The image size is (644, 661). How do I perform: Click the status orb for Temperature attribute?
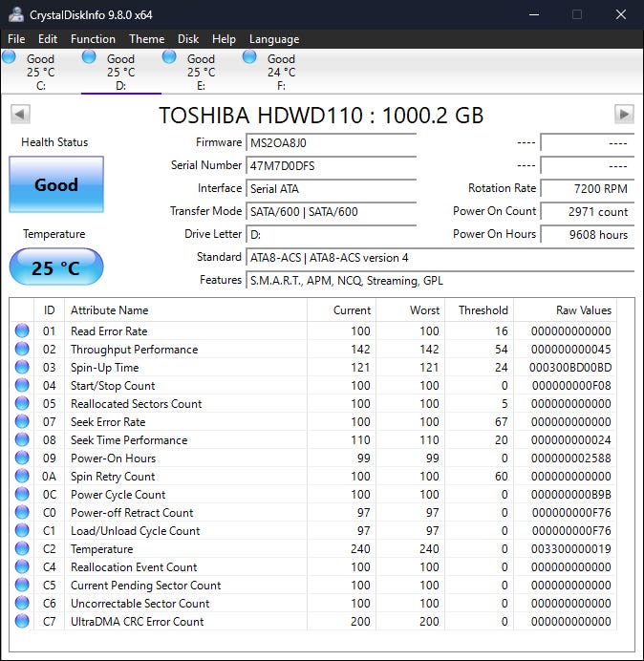point(22,549)
